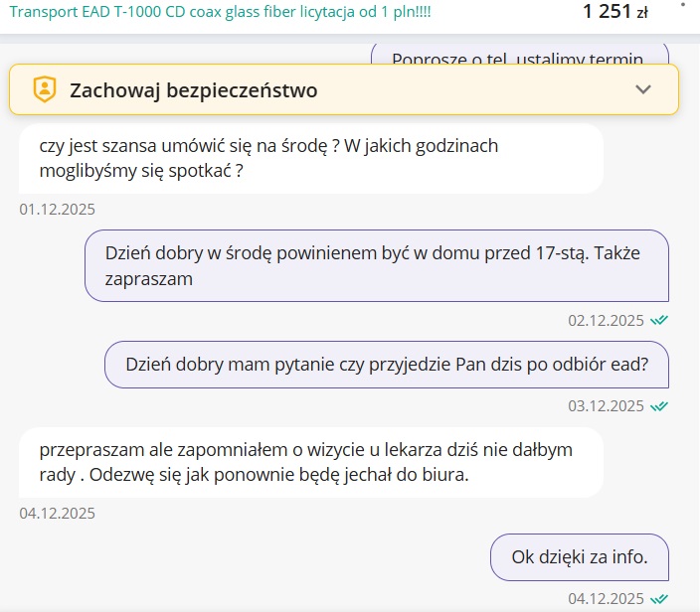Select message asking about meeting on środę
This screenshot has width=700, height=612.
(310, 158)
